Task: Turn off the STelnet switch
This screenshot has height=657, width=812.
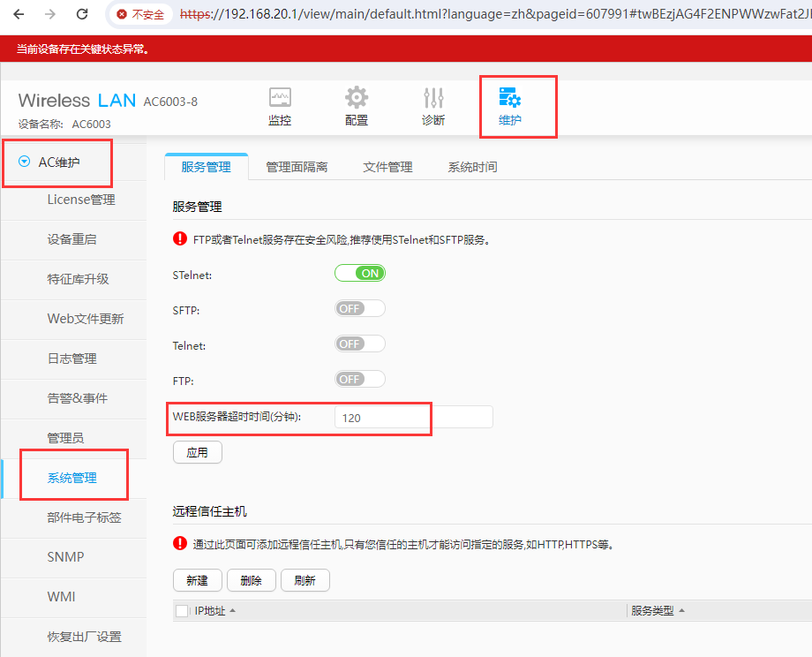Action: [x=360, y=273]
